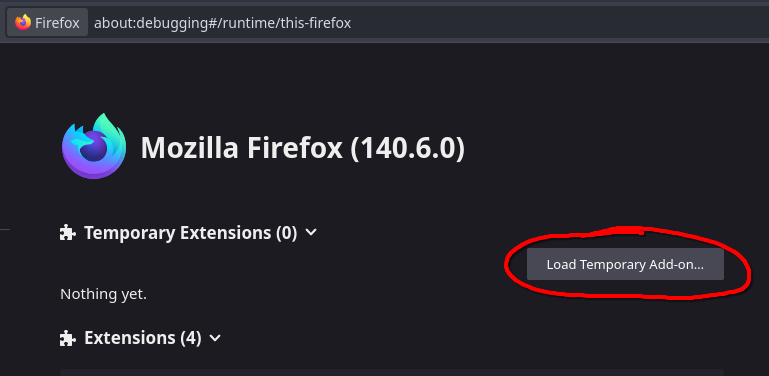Click the Firefox logo icon in the address bar

point(23,23)
